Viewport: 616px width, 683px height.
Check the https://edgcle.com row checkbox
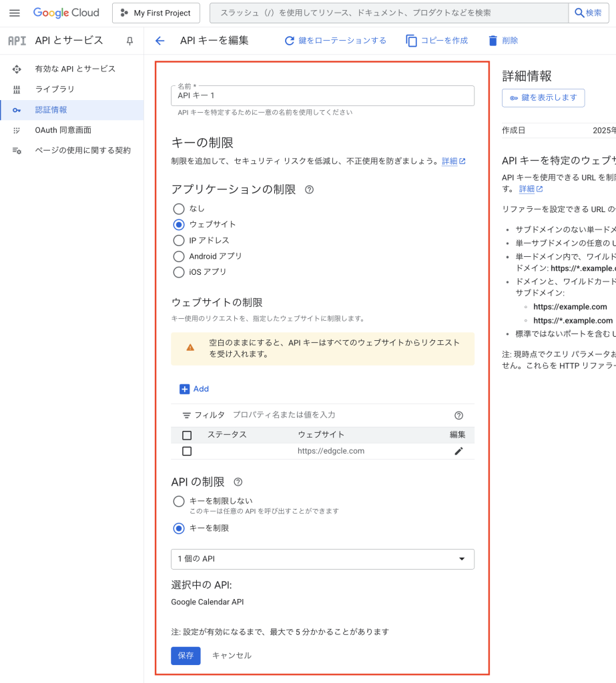(x=187, y=452)
